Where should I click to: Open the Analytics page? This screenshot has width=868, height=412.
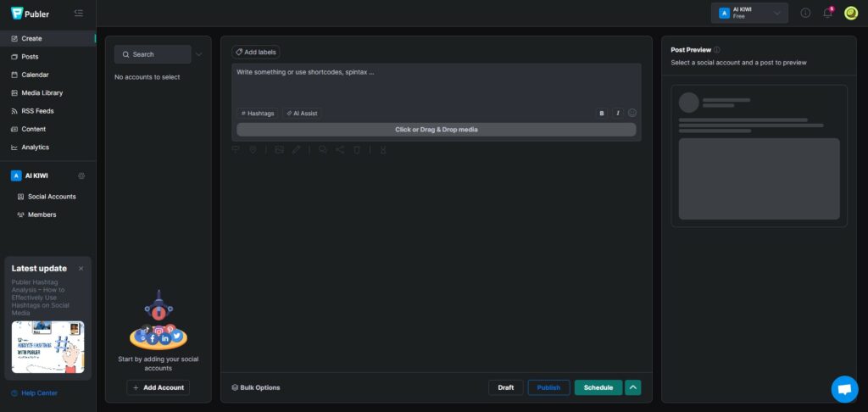tap(47, 148)
